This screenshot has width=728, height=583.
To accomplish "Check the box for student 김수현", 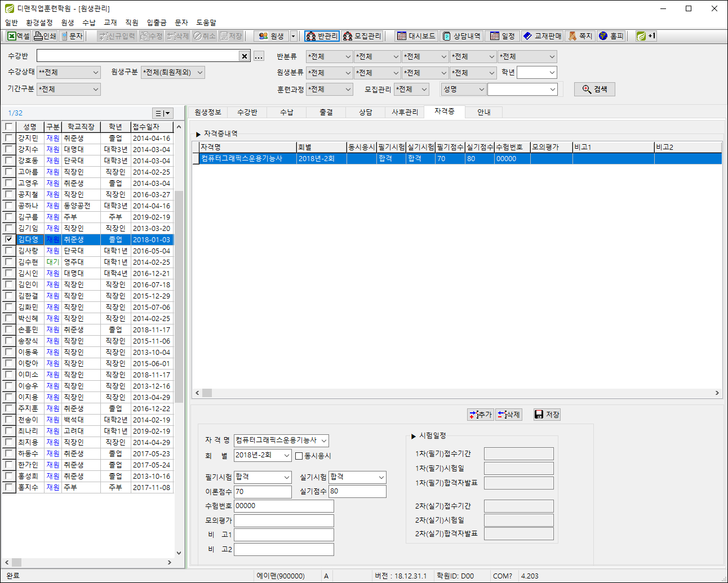I will 8,262.
